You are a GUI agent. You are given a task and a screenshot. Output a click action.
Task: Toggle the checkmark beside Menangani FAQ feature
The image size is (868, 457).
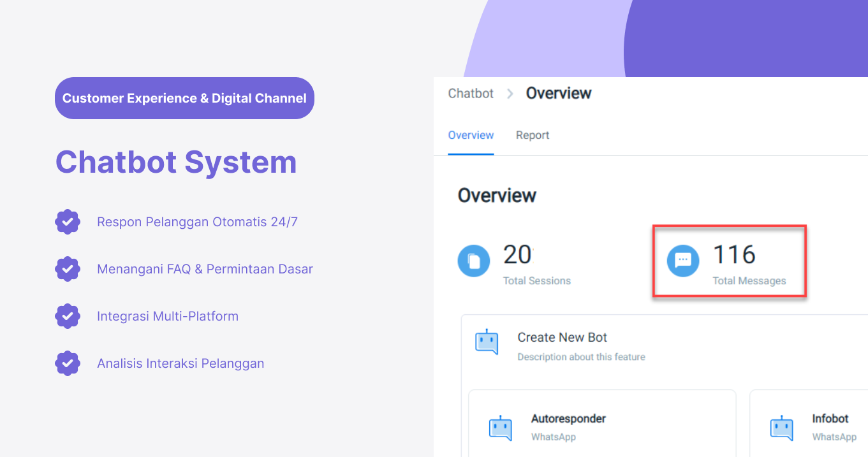(68, 269)
